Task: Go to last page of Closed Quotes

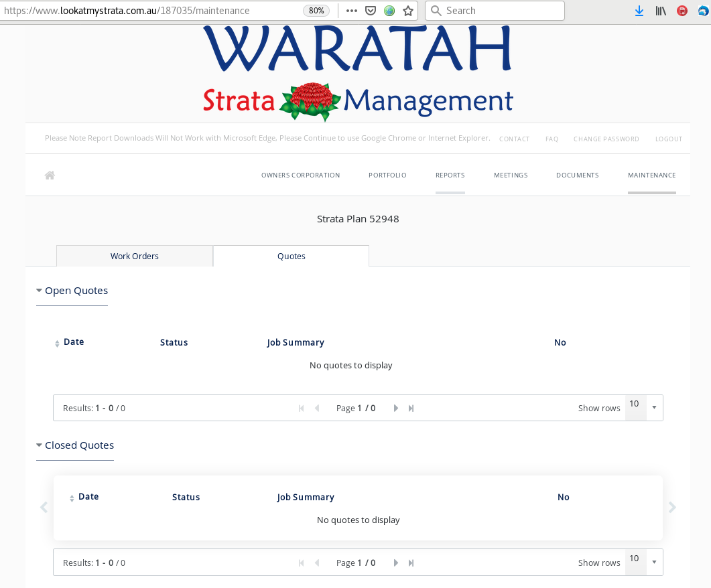Action: click(x=411, y=563)
